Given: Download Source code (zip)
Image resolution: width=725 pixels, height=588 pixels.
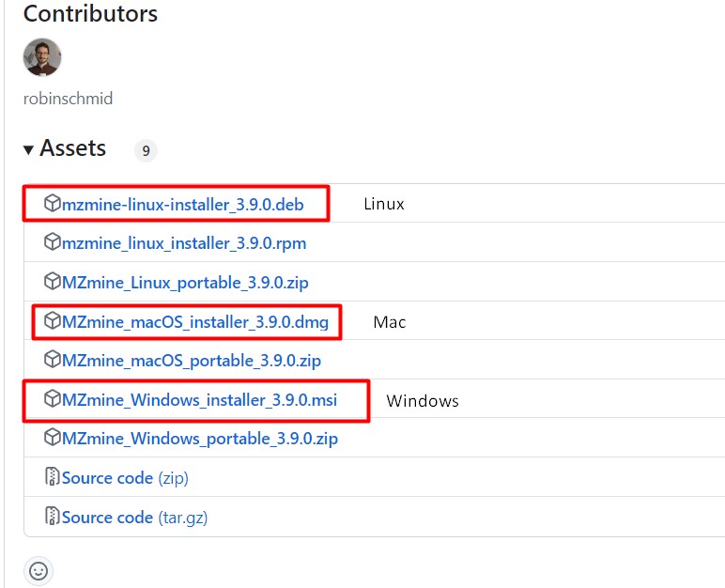Looking at the screenshot, I should pyautogui.click(x=125, y=477).
